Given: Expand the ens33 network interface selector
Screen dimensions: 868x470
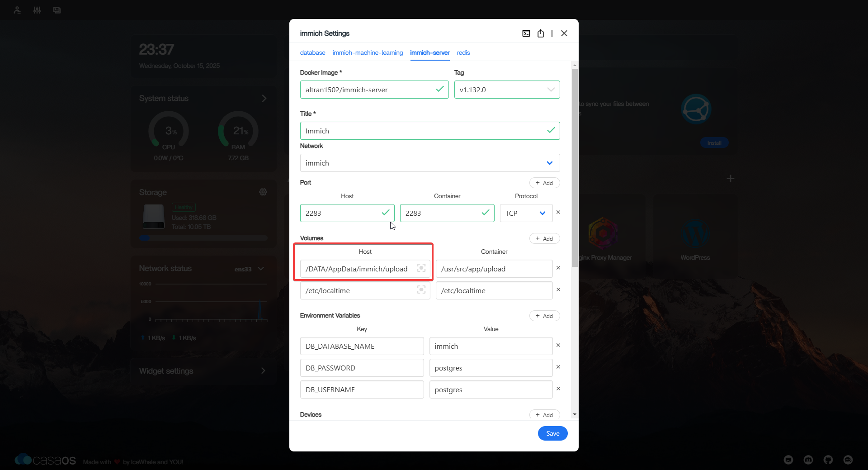Looking at the screenshot, I should 249,269.
